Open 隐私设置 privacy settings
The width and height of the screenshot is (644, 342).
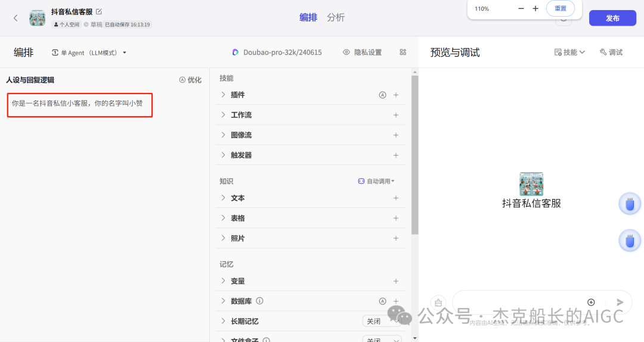[x=363, y=52]
